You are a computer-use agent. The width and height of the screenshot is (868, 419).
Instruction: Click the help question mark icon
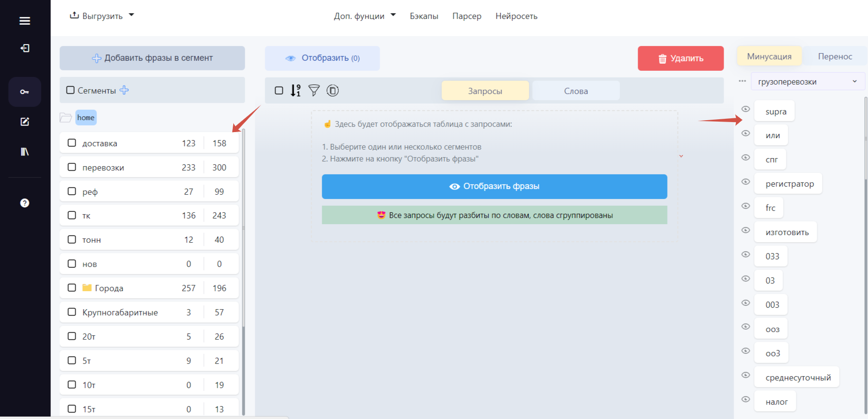[x=25, y=203]
